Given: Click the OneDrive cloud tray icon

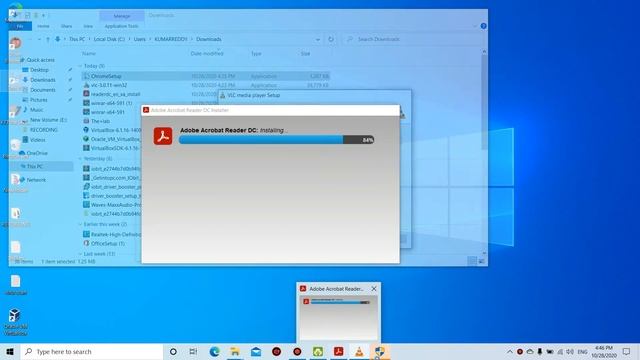Looking at the screenshot, I should pos(530,351).
